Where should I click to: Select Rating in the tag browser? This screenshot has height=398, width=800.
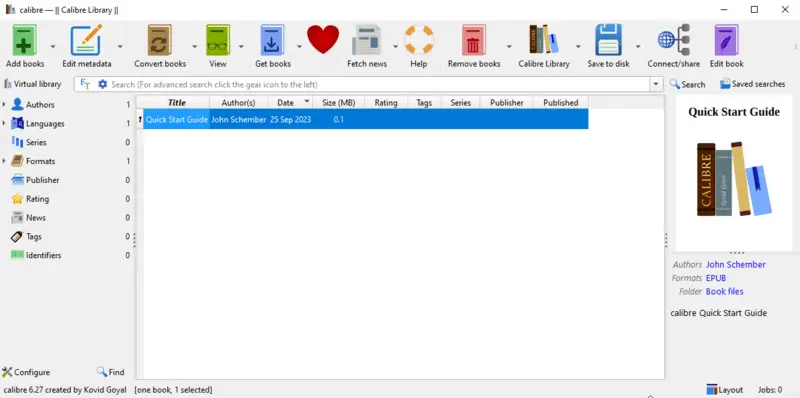point(37,199)
